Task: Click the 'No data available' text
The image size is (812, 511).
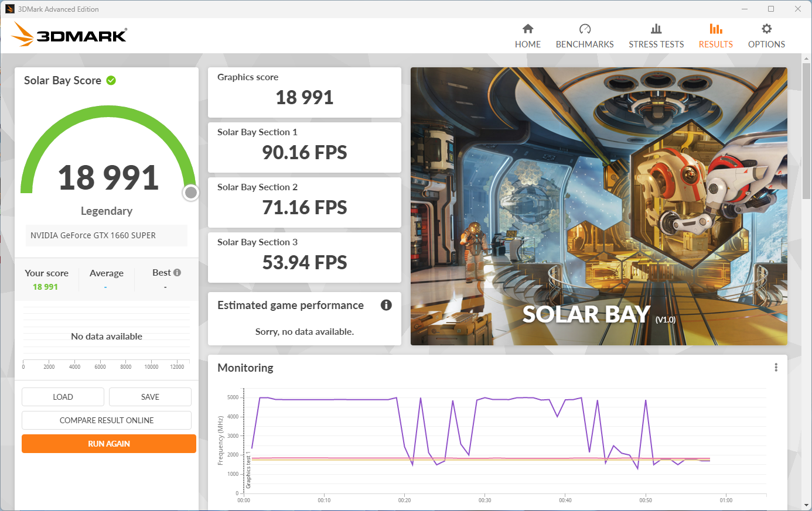Action: pos(107,337)
